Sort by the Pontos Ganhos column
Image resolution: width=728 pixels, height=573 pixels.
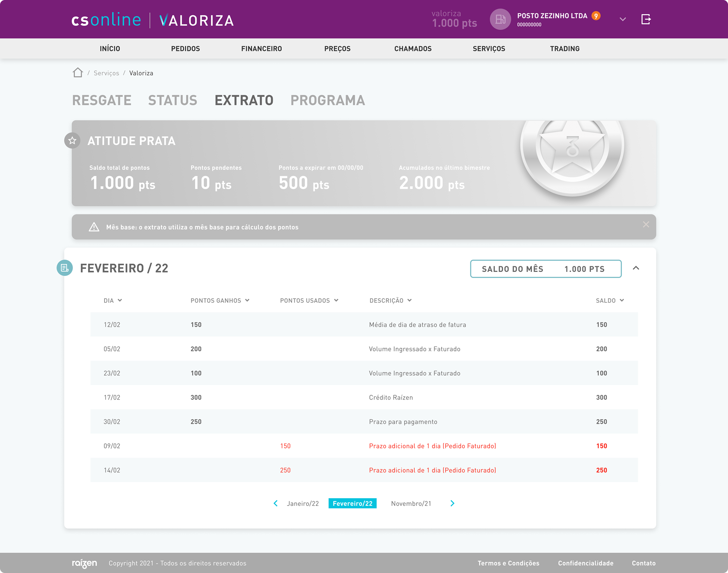[x=220, y=300]
